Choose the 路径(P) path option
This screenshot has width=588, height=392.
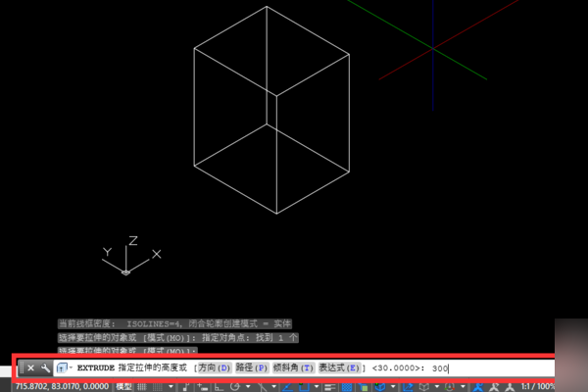click(x=251, y=368)
